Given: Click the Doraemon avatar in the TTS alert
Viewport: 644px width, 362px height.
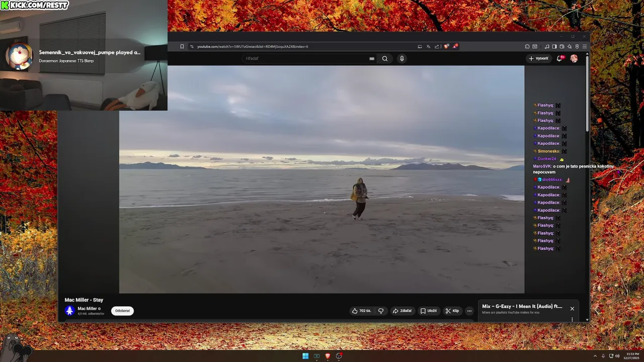Looking at the screenshot, I should point(19,56).
